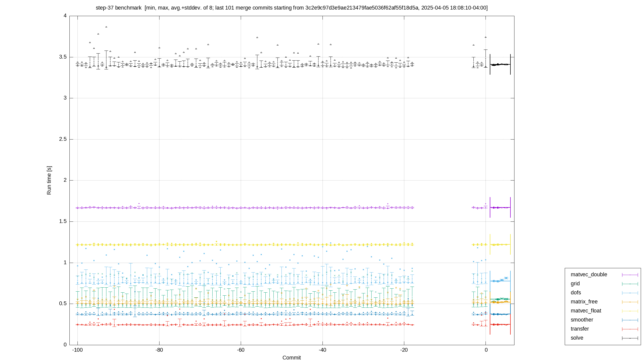Click the matvec_double legend entry

click(x=589, y=275)
